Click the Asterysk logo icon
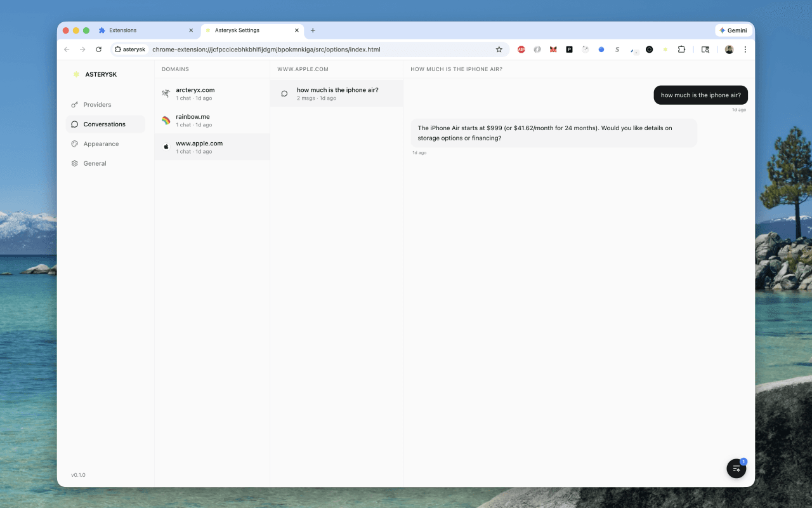The image size is (812, 508). click(75, 74)
